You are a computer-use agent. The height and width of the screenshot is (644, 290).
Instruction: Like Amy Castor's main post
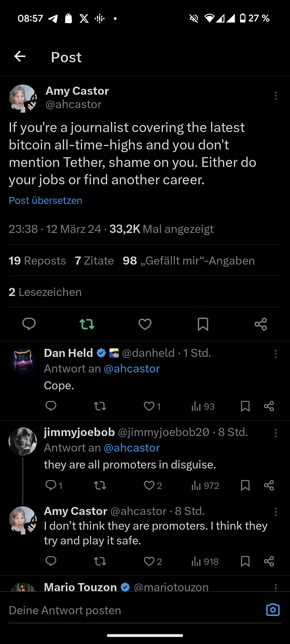(145, 324)
